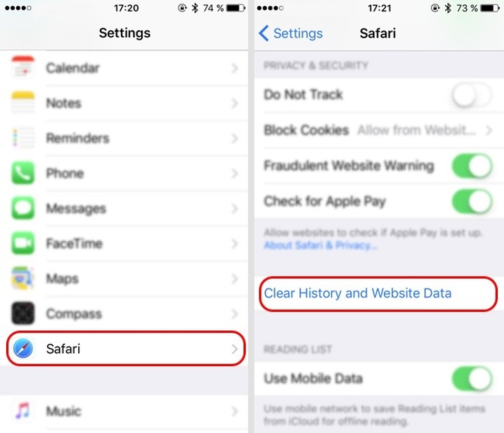Tap chevron on the Reminders row
The image size is (504, 433).
tap(235, 138)
